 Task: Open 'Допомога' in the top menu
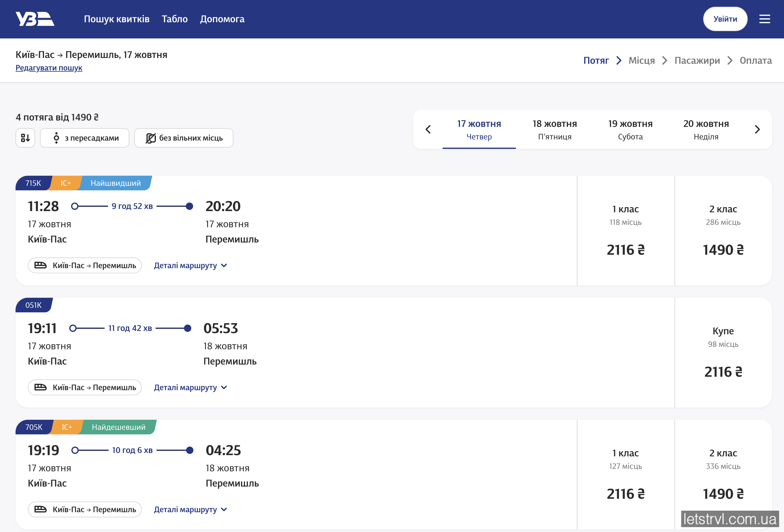point(222,19)
